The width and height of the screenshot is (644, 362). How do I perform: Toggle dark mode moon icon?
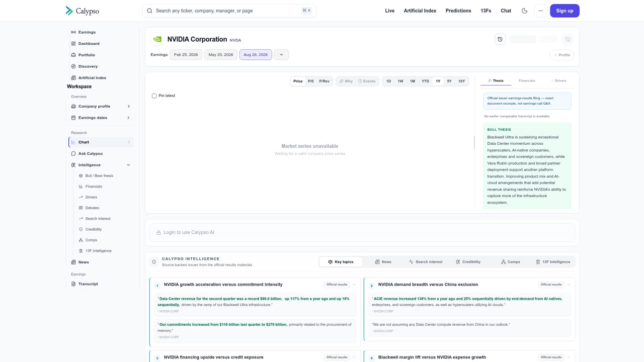pyautogui.click(x=524, y=11)
